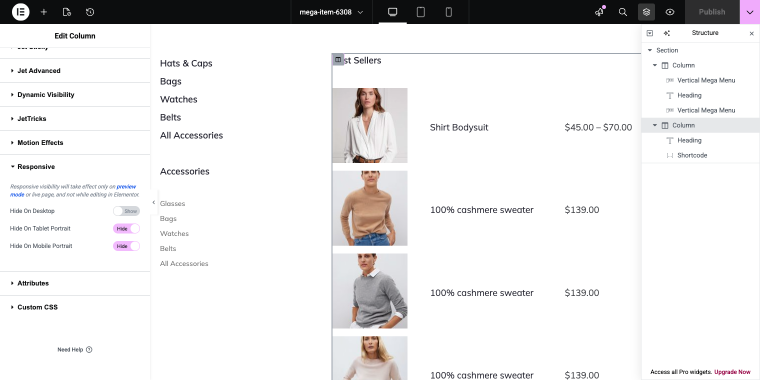Toggle Hide On Tablet Portrait switch

pos(127,228)
